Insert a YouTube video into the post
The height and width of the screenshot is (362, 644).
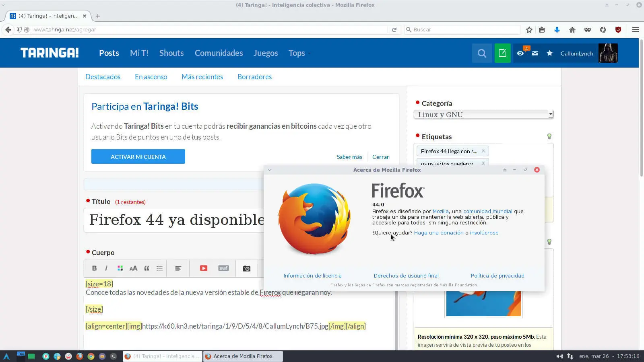tap(204, 268)
